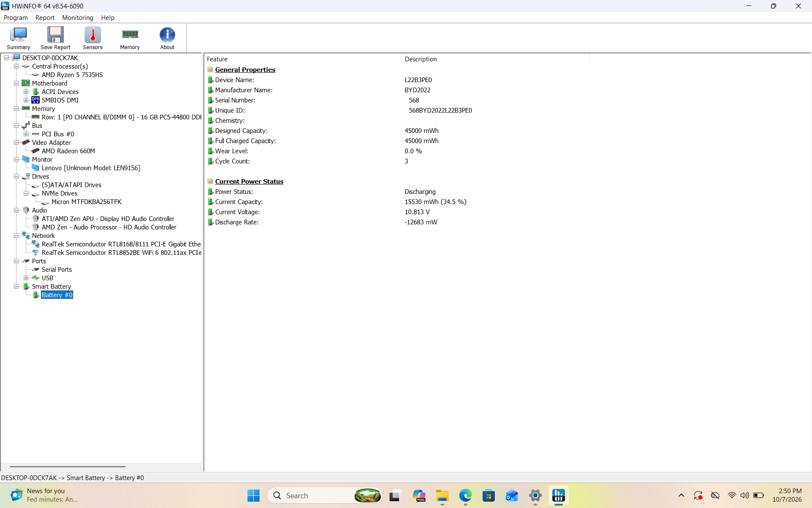Collapse the Central Processor(s) node
Image resolution: width=812 pixels, height=508 pixels.
point(16,66)
